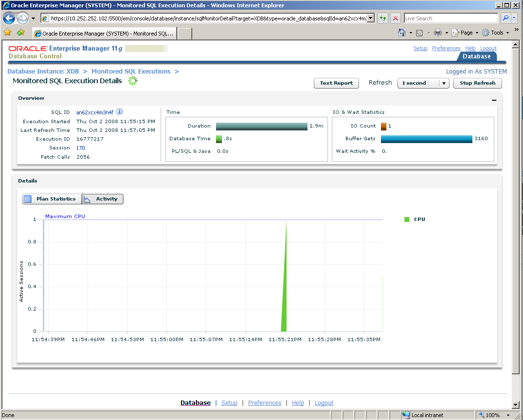The height and width of the screenshot is (420, 523).
Task: Open the footer Setup link
Action: 229,403
